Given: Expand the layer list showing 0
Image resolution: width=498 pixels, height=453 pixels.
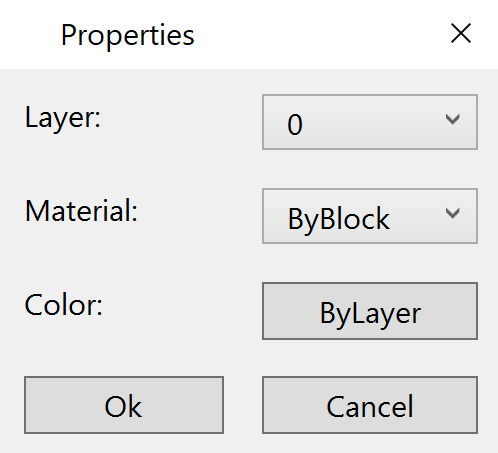Looking at the screenshot, I should click(370, 122).
